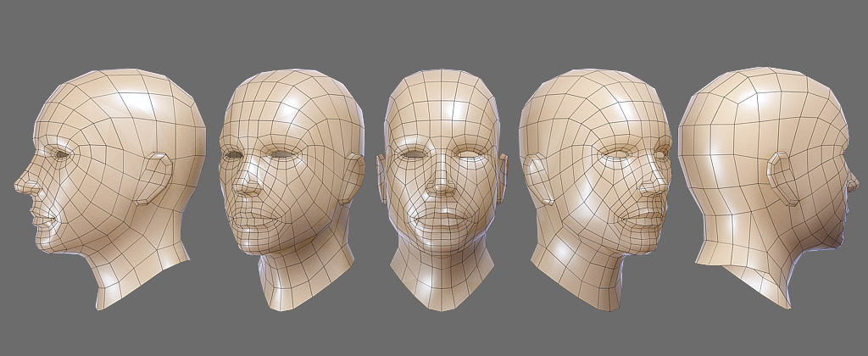The image size is (868, 356).
Task: Select the three-quarter head with its ear toward the right
Action: 292,189
